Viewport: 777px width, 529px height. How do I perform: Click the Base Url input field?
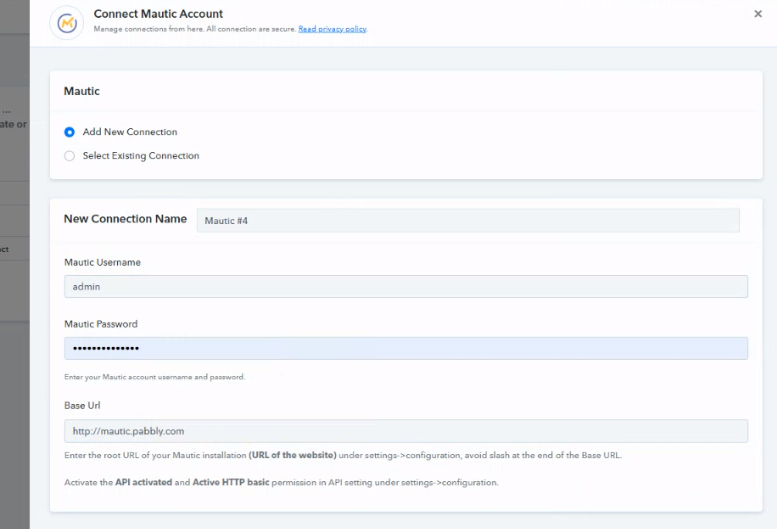pyautogui.click(x=406, y=431)
